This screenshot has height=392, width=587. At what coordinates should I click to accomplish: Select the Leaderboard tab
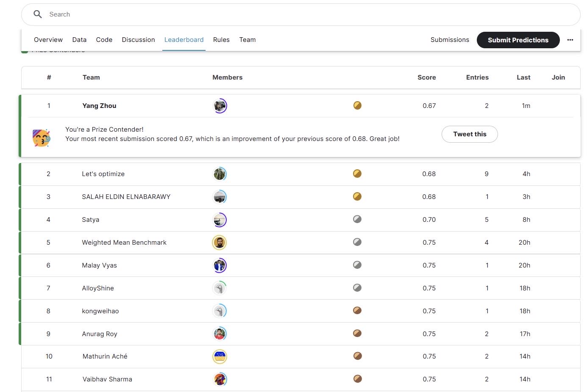coord(184,40)
